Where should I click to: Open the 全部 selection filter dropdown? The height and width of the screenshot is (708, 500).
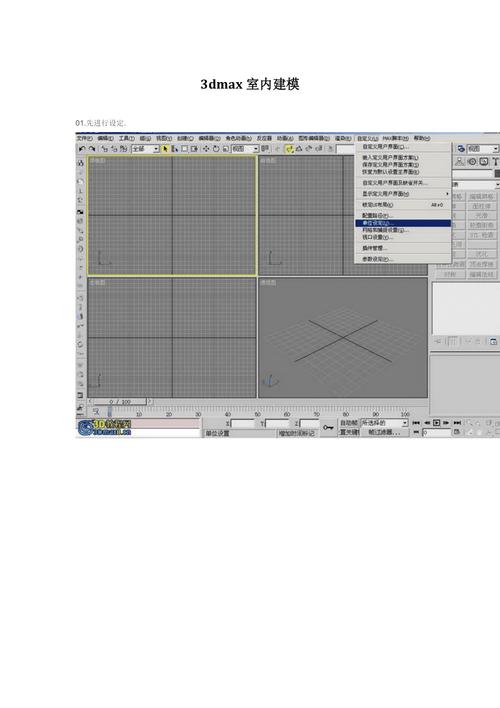[145, 149]
